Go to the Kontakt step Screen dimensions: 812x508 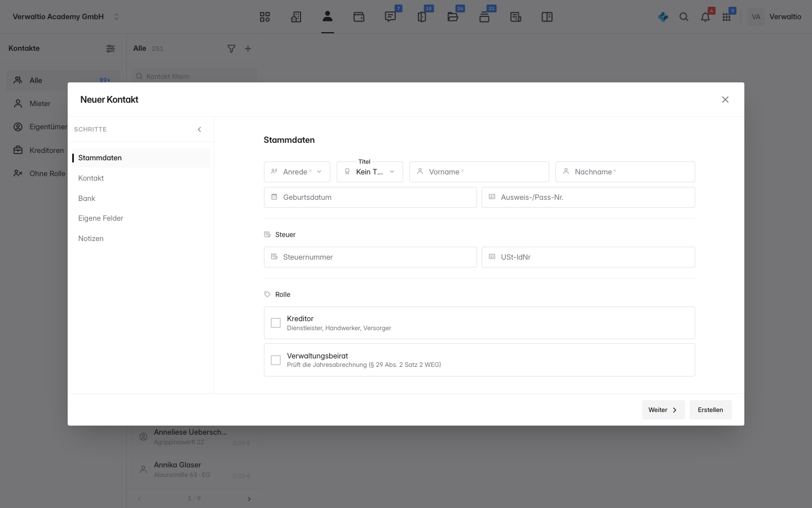(x=141, y=178)
